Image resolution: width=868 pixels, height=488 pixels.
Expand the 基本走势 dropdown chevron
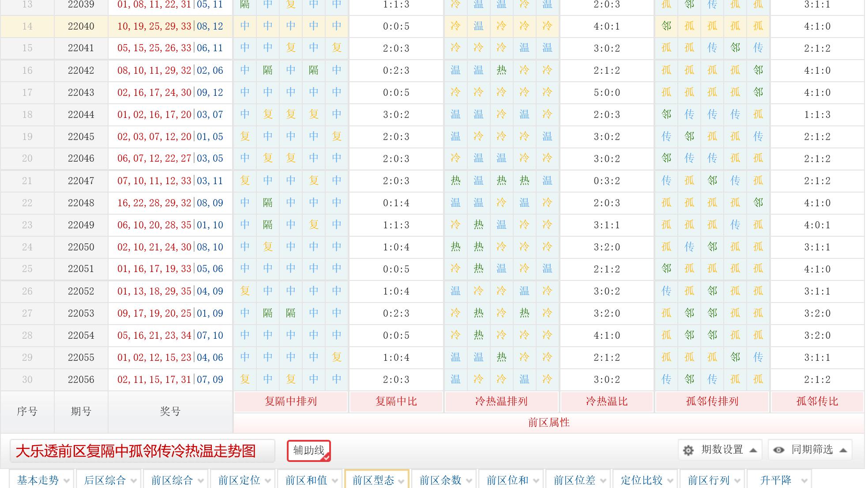point(67,481)
